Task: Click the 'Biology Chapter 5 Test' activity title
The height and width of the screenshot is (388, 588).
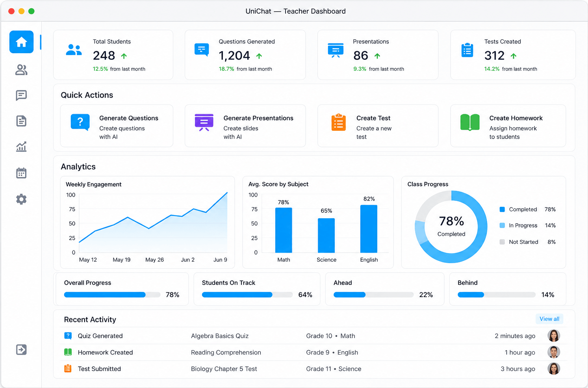Action: (224, 369)
